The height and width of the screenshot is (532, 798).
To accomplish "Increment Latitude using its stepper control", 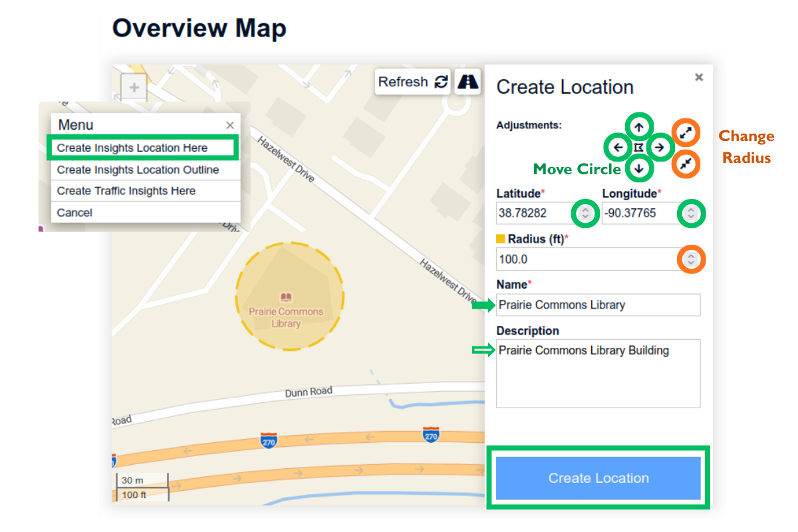I will [585, 213].
